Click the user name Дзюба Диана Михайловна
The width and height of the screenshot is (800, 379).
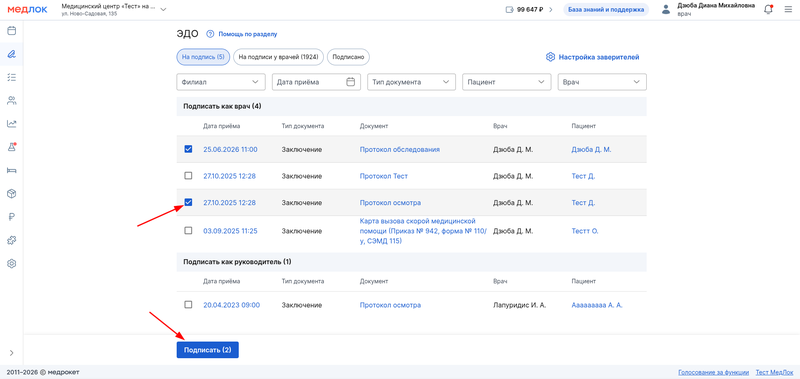(x=716, y=6)
